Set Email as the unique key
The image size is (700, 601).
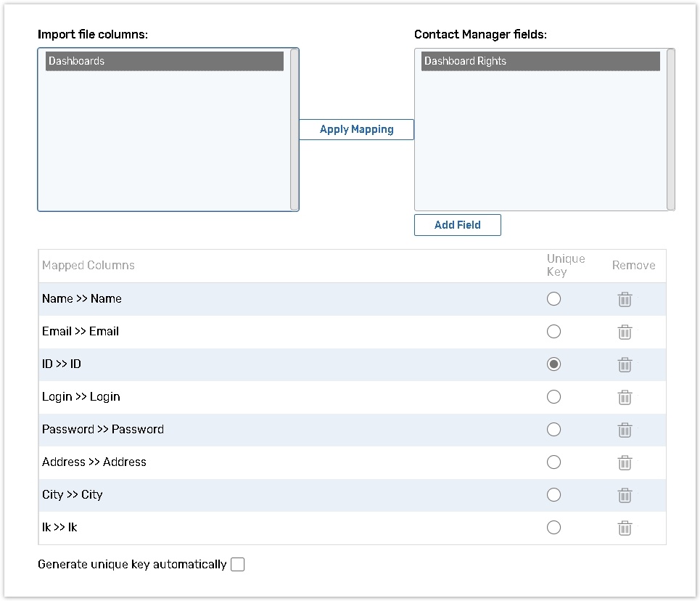[x=553, y=332]
